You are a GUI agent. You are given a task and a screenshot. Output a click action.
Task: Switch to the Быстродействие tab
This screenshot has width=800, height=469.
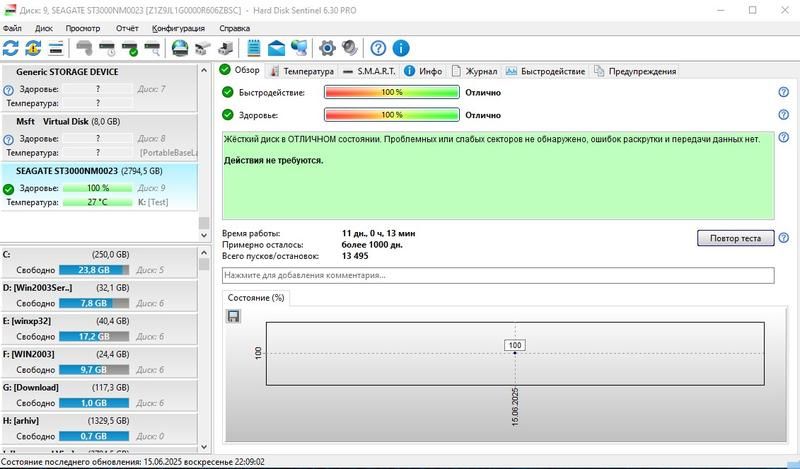tap(545, 71)
